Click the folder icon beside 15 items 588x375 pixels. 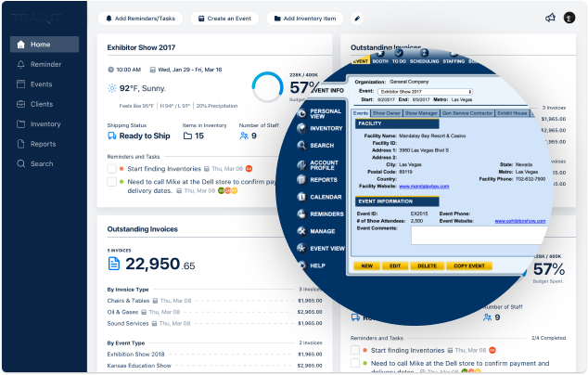187,136
